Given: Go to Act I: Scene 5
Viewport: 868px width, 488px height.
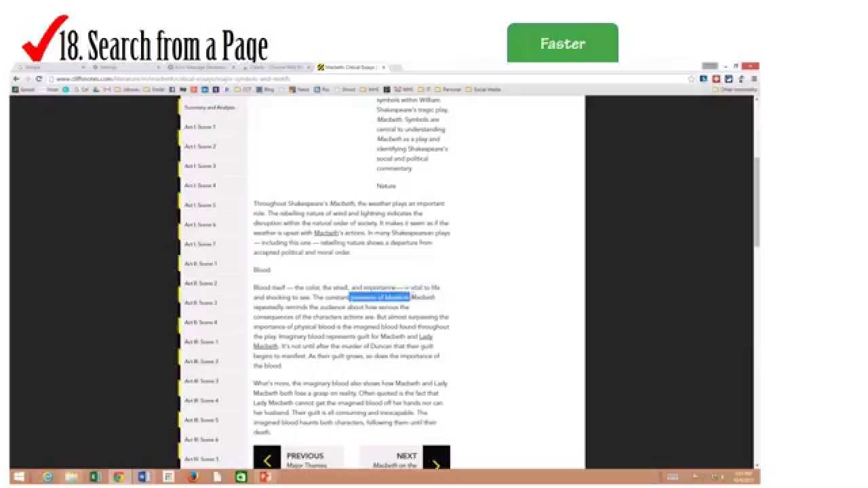Looking at the screenshot, I should coord(200,205).
